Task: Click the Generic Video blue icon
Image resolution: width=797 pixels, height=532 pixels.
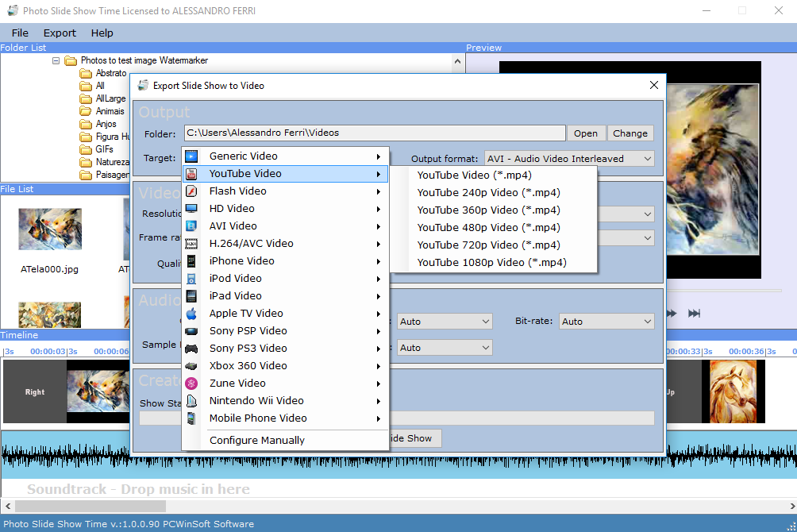Action: coord(191,156)
